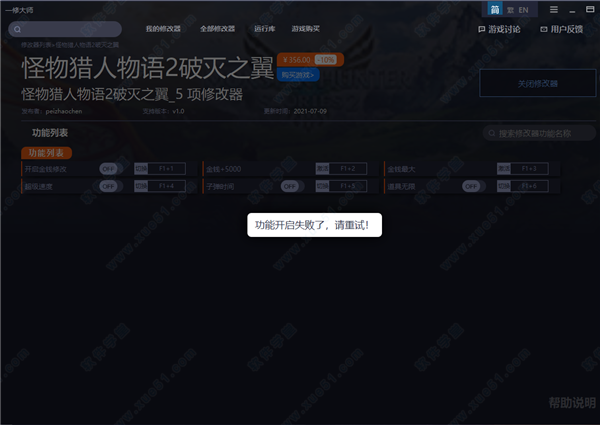Click the supported version text v1.0
This screenshot has width=600, height=425.
click(x=178, y=111)
